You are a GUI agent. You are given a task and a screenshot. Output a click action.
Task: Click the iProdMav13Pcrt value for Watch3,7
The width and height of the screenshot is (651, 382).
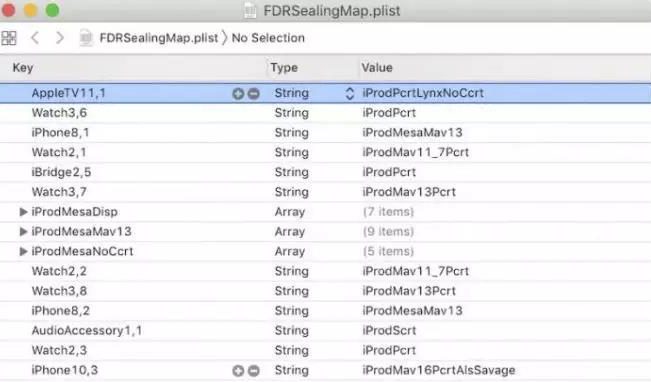[409, 192]
